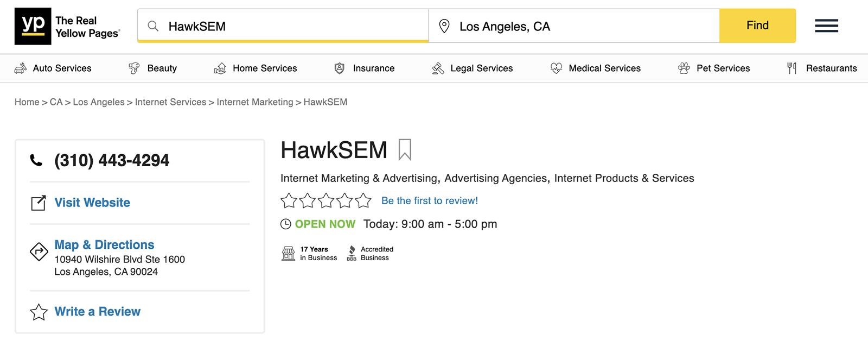This screenshot has height=346, width=868.
Task: Select the first rating star
Action: [289, 201]
